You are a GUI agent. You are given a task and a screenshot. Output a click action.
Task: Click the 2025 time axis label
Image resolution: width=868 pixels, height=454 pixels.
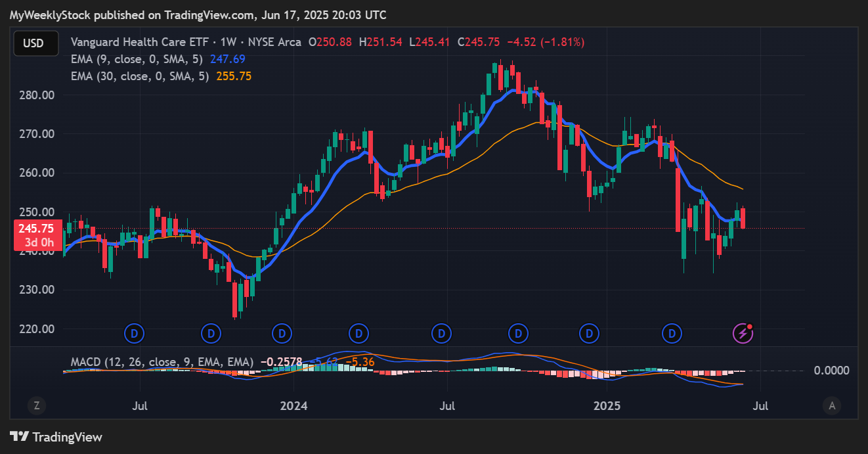tap(606, 405)
